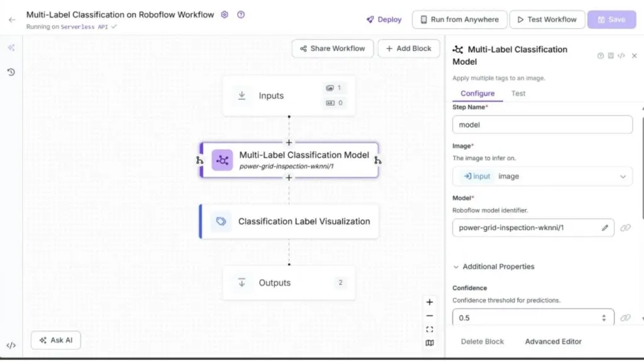644x362 pixels.
Task: Click Delete Block
Action: click(x=482, y=342)
